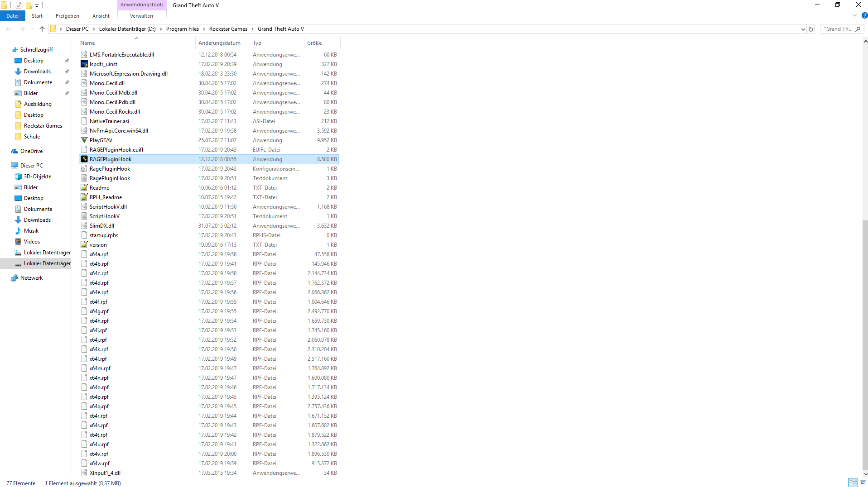Image resolution: width=868 pixels, height=487 pixels.
Task: Select the RAGEPluginHook application icon
Action: pyautogui.click(x=84, y=159)
